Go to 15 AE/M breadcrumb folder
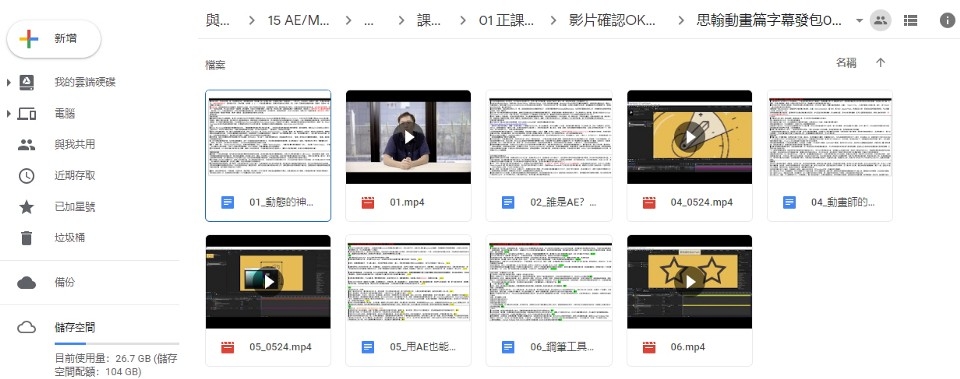 299,21
